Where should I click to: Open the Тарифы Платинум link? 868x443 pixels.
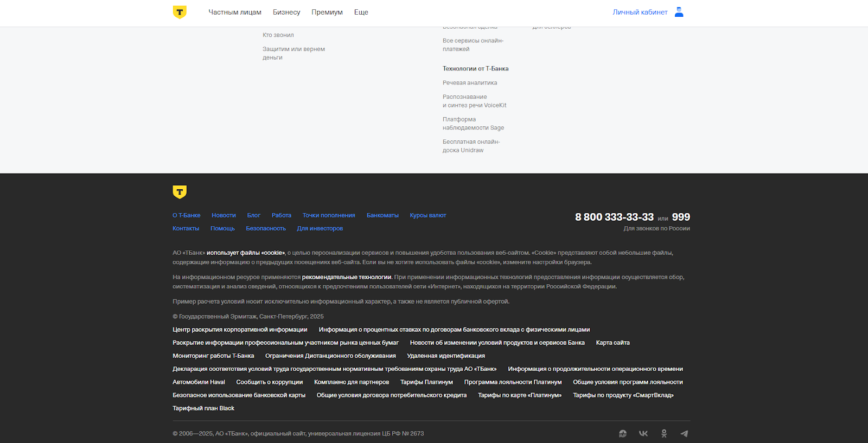pos(426,382)
